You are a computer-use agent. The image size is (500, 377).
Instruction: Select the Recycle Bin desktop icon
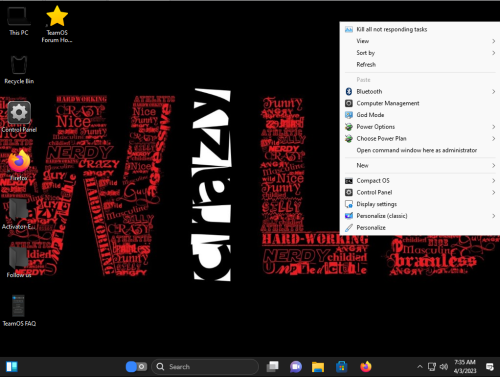point(19,69)
